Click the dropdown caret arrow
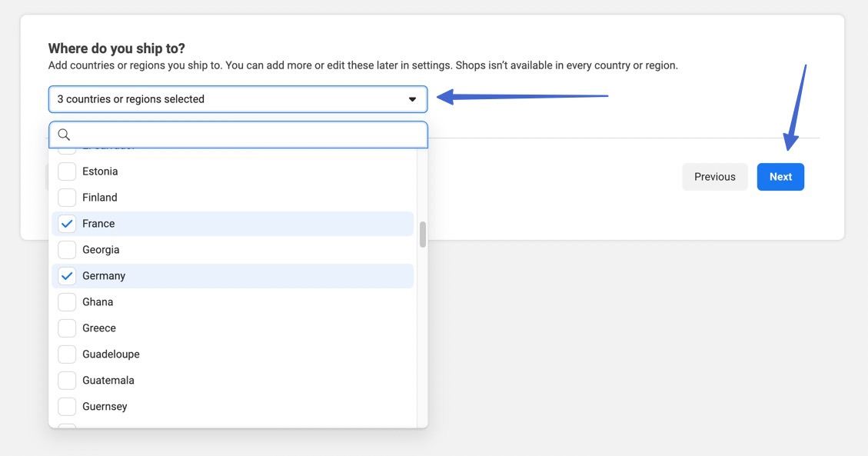Screen dimensions: 868x456 [x=412, y=99]
